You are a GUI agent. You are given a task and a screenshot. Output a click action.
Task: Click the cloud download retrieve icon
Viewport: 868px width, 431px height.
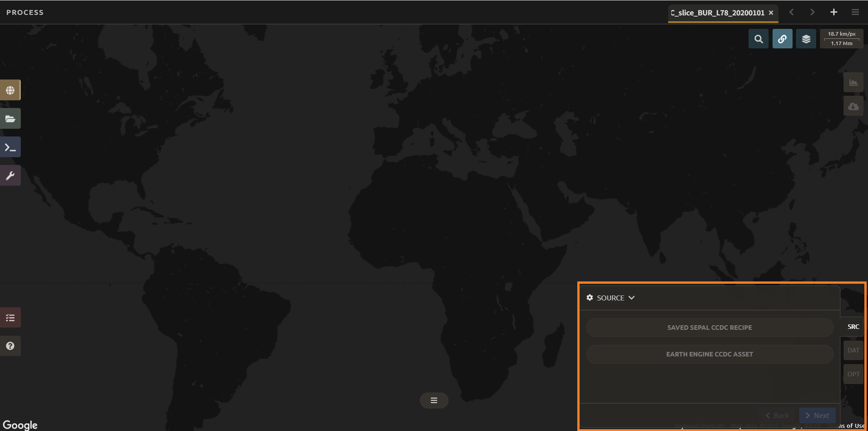853,107
